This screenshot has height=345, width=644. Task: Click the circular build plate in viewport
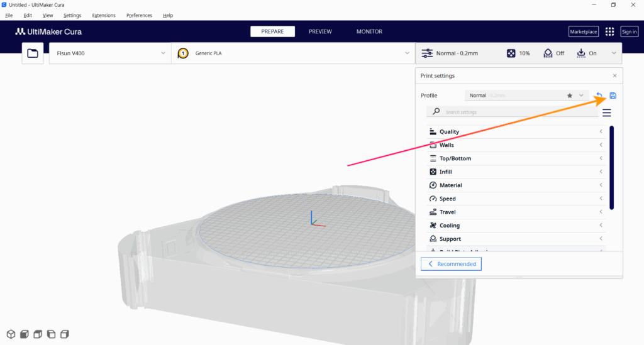click(308, 231)
